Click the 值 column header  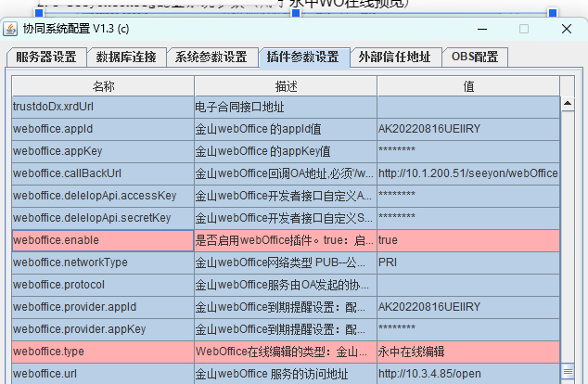(468, 86)
